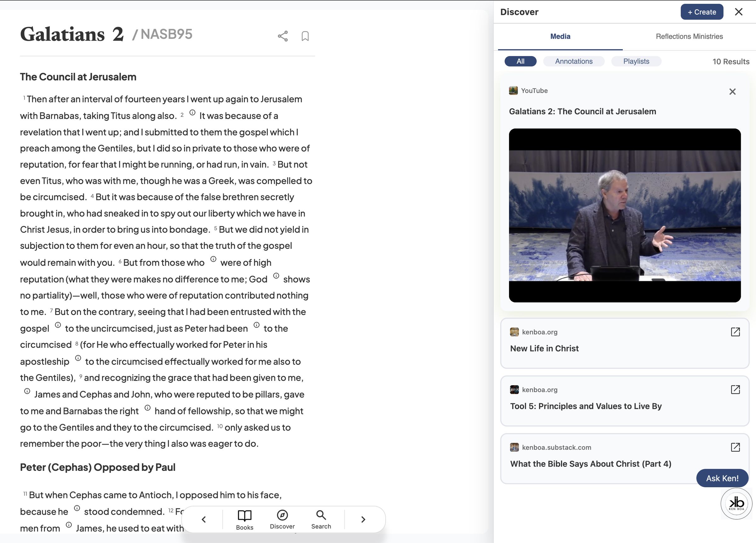Open footnote icon after 'Barnabas the right'
Image resolution: width=756 pixels, height=543 pixels.
(147, 408)
